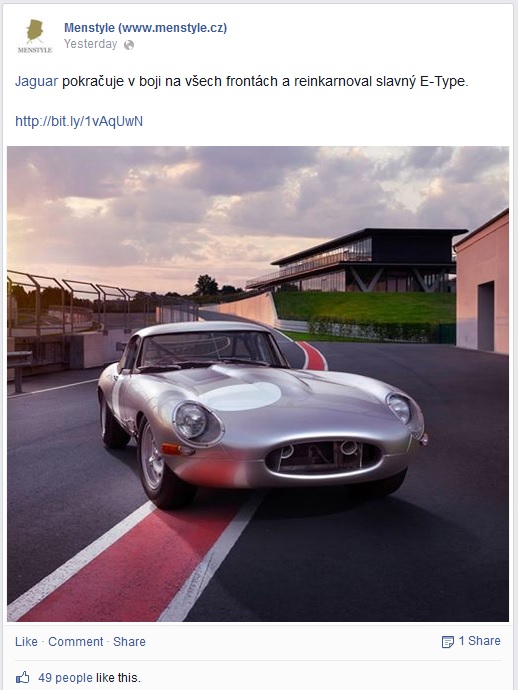The image size is (518, 690).
Task: Like the Jaguar E-Type post
Action: (26, 642)
